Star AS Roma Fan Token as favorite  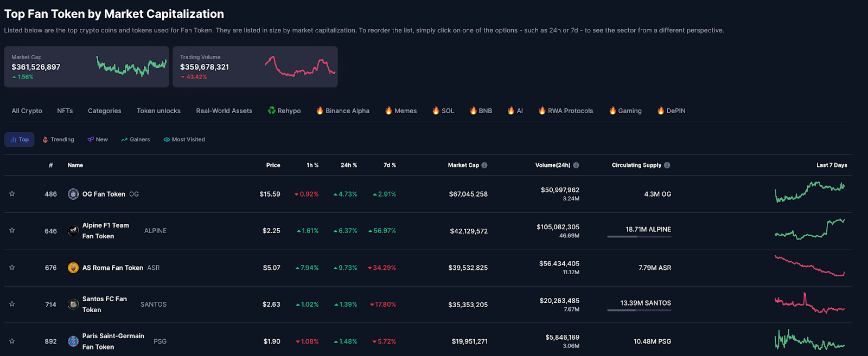point(12,268)
